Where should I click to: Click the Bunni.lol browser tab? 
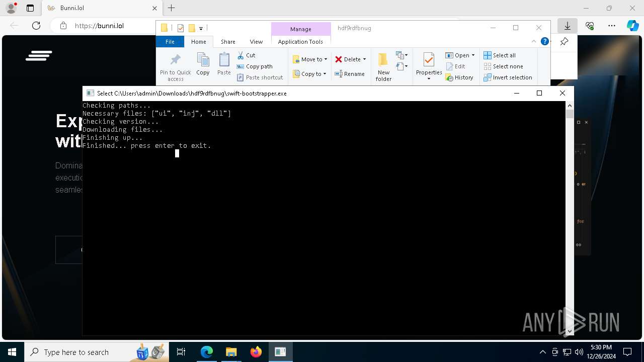click(x=101, y=8)
